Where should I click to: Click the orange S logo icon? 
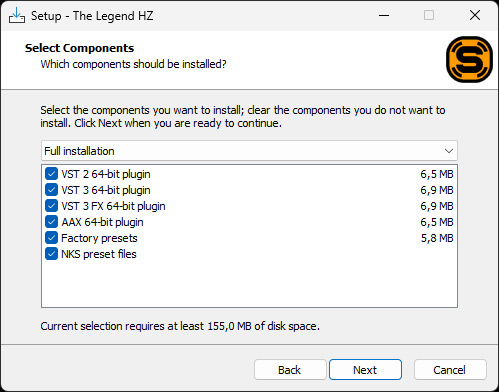point(469,59)
